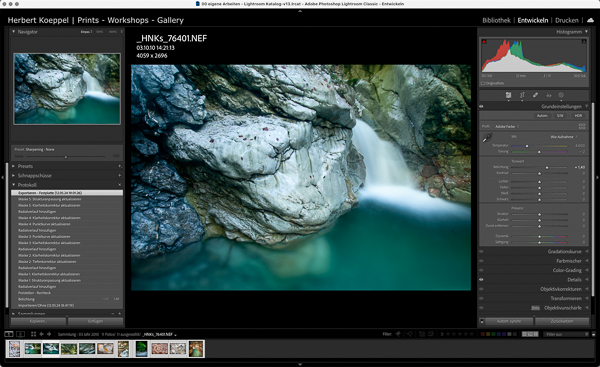
Task: Enable the Originalfoto checkbox
Action: (x=483, y=83)
